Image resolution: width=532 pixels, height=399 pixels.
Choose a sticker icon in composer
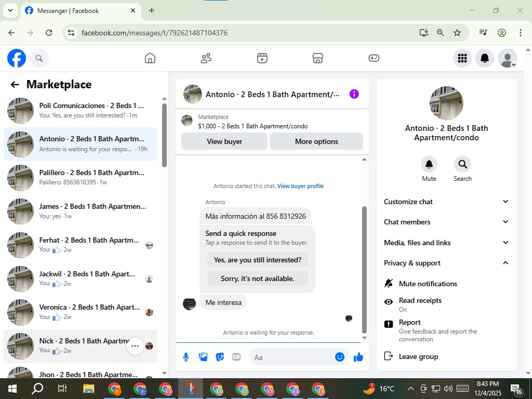pos(220,357)
